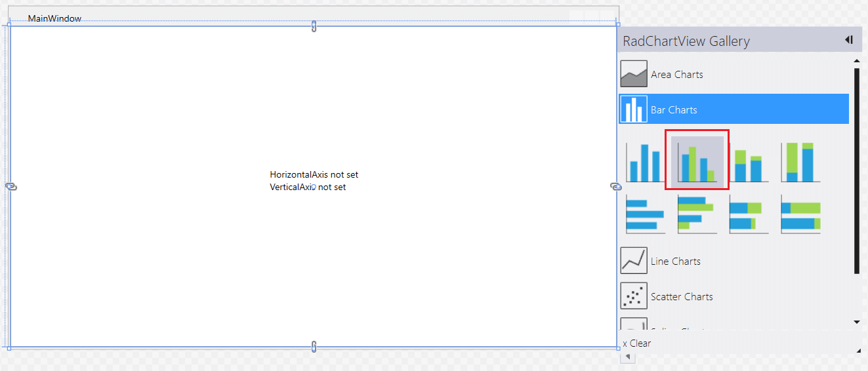This screenshot has width=868, height=371.
Task: Click the bottom center resize handle of chart
Action: click(314, 346)
